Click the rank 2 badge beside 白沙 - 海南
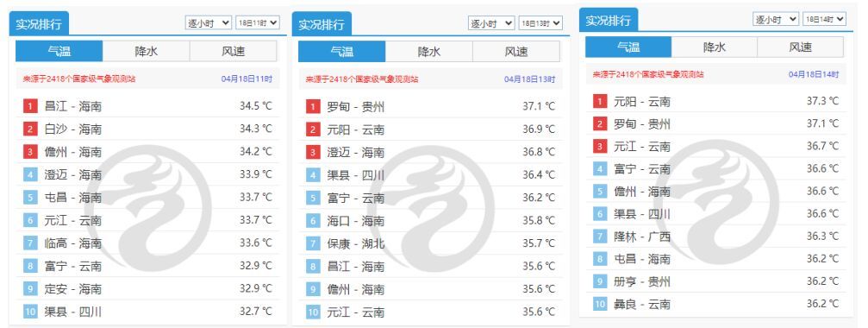868x328 pixels. pyautogui.click(x=30, y=129)
